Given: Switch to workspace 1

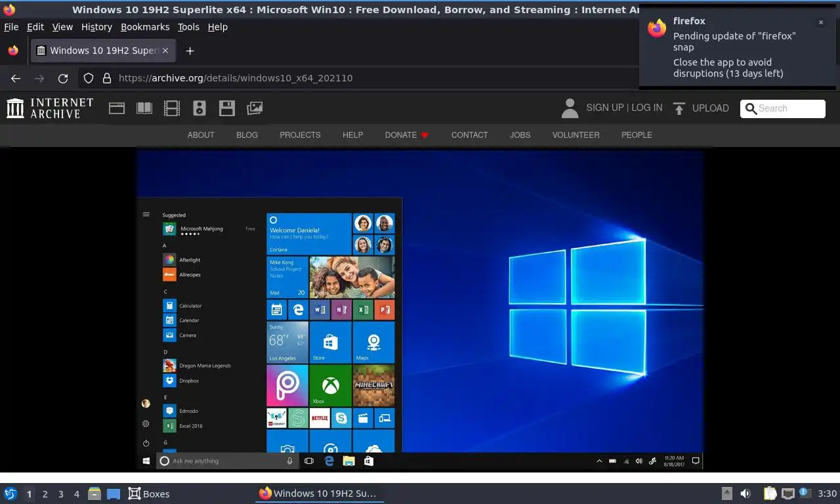Looking at the screenshot, I should pos(29,493).
